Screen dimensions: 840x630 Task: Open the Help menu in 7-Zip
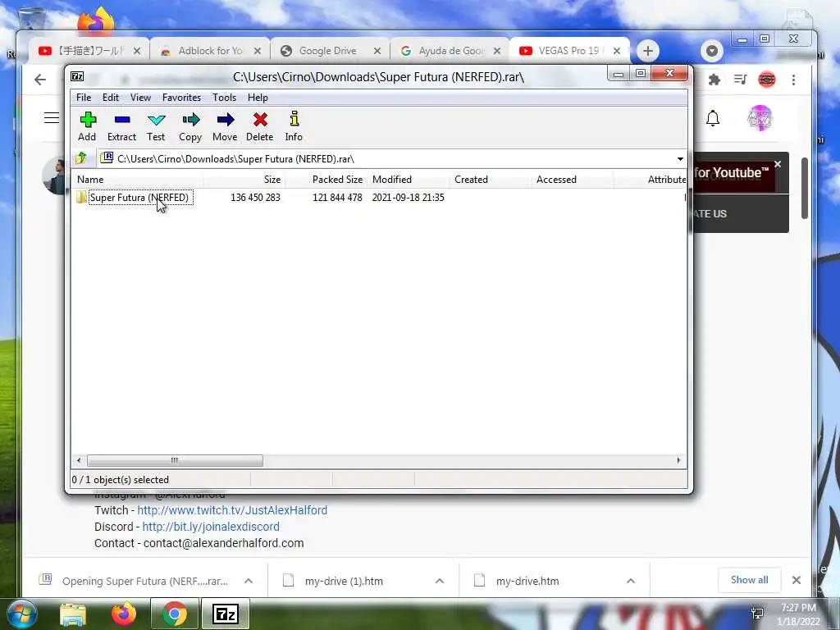[x=258, y=98]
